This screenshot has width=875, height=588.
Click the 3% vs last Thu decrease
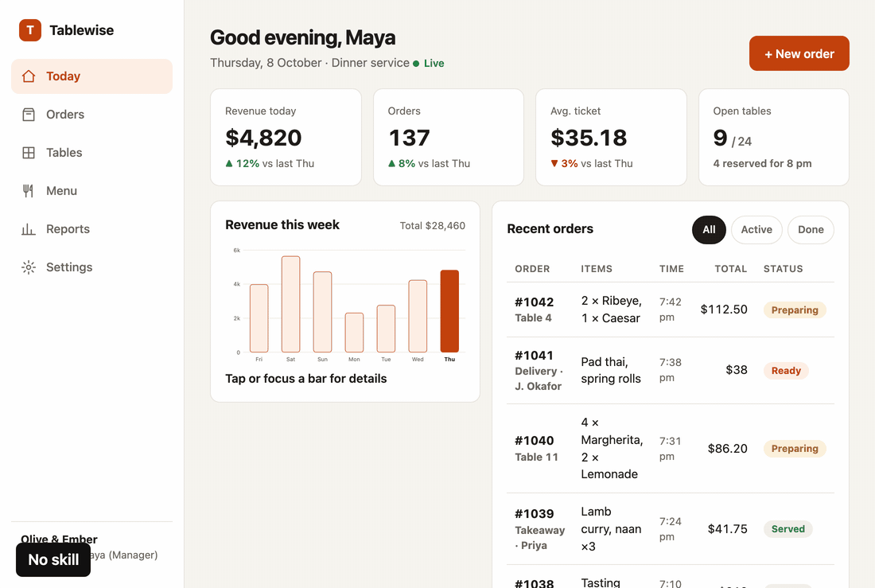pyautogui.click(x=592, y=164)
